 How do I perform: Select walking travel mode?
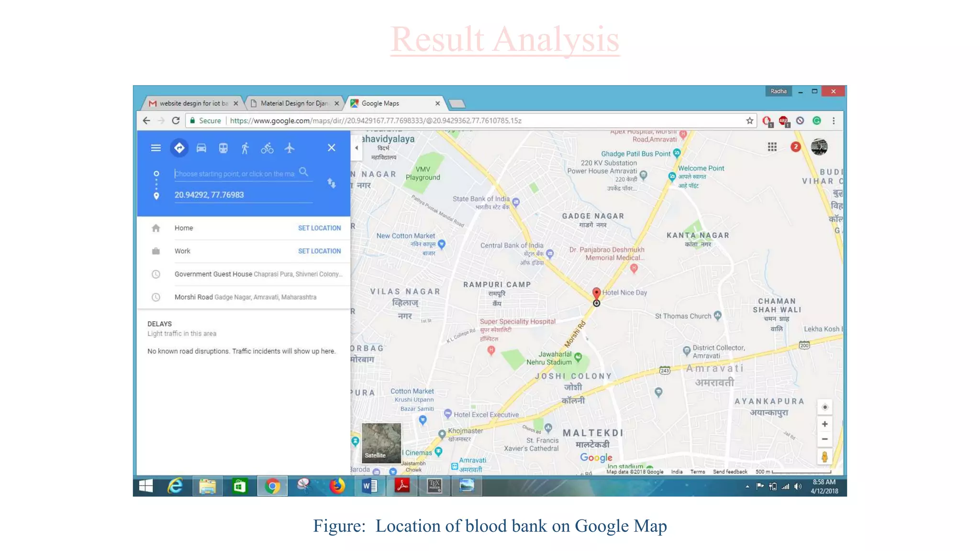245,148
